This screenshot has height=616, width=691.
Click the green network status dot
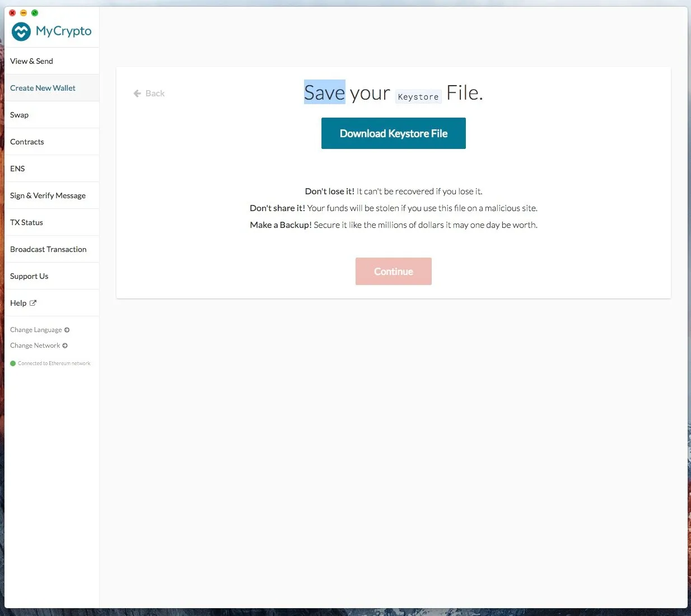13,363
